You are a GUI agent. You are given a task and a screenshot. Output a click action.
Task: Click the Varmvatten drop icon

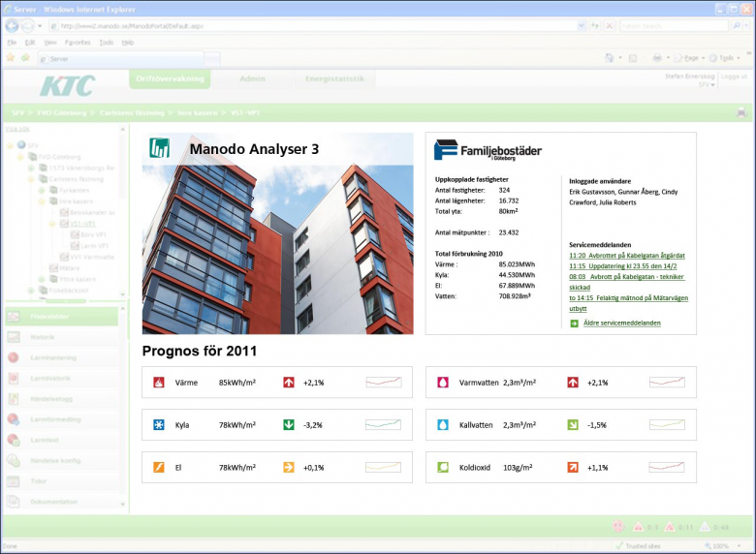coord(443,383)
